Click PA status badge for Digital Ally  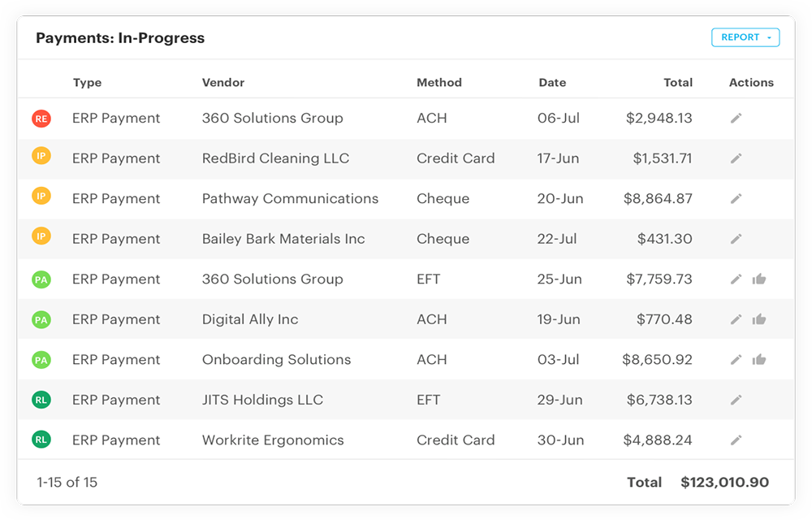point(41,320)
